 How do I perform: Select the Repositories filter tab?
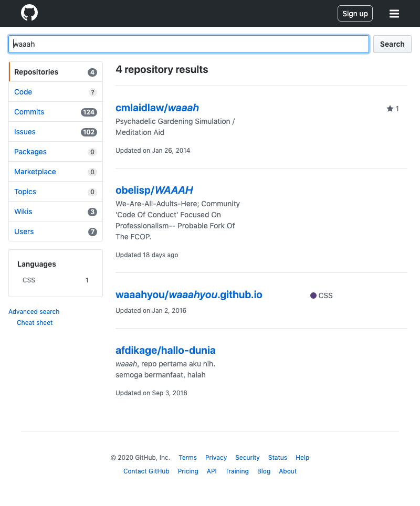pyautogui.click(x=56, y=72)
